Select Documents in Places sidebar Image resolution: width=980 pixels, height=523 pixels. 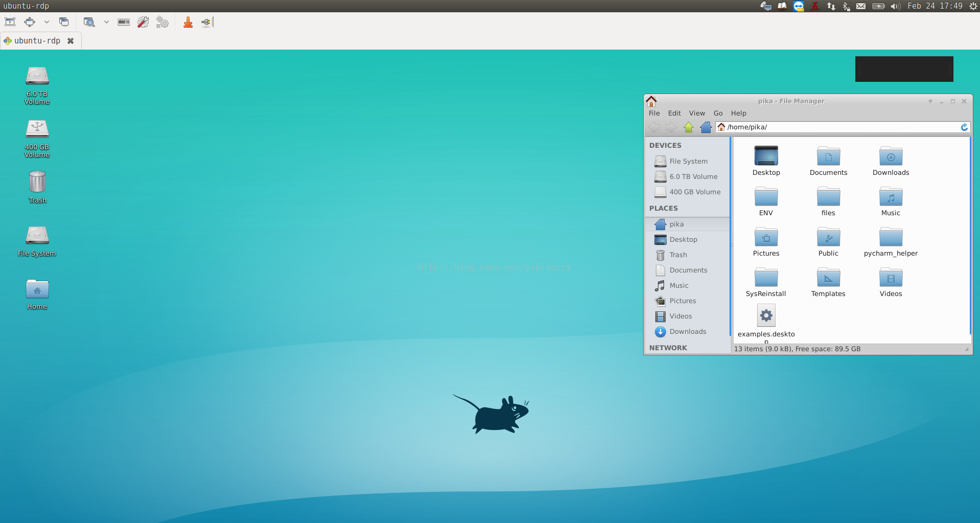688,270
